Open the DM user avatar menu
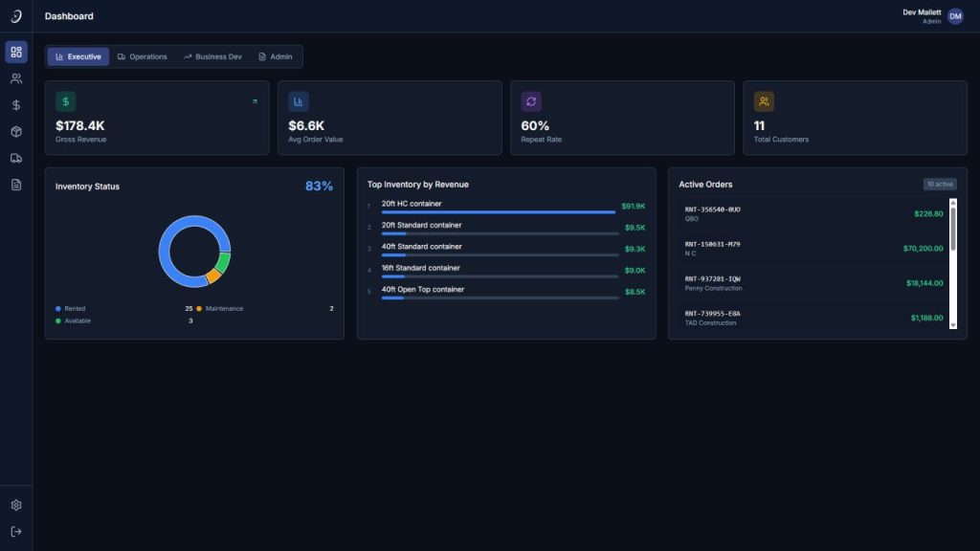The height and width of the screenshot is (551, 980). pos(955,16)
